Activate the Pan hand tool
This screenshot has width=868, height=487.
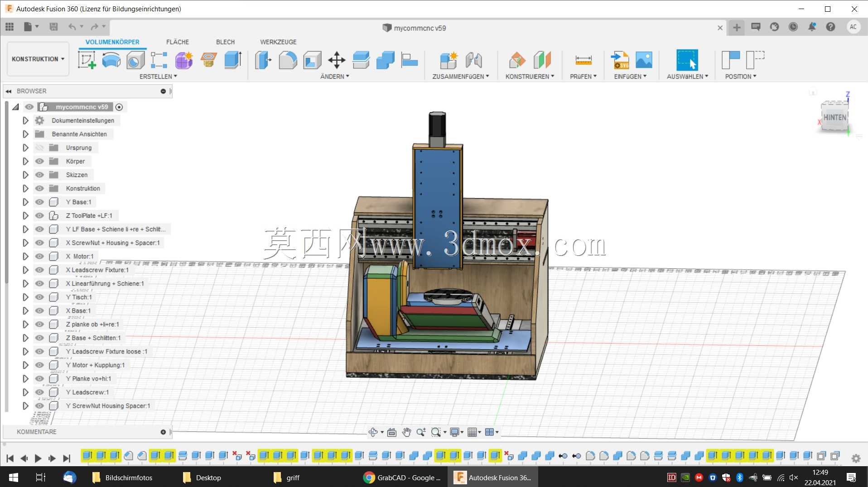[x=406, y=432]
